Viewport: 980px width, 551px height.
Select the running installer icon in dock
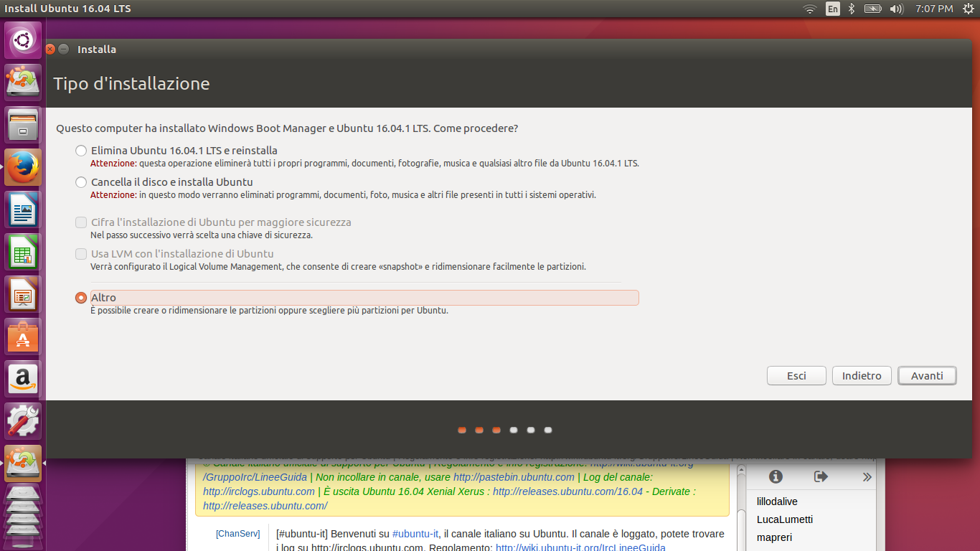click(23, 463)
